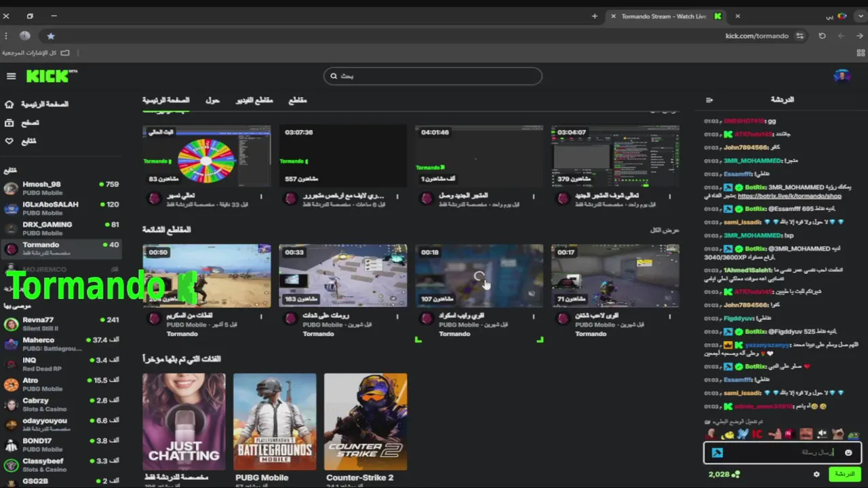This screenshot has height=488, width=868.
Task: Insert the red IC emote
Action: click(x=757, y=434)
